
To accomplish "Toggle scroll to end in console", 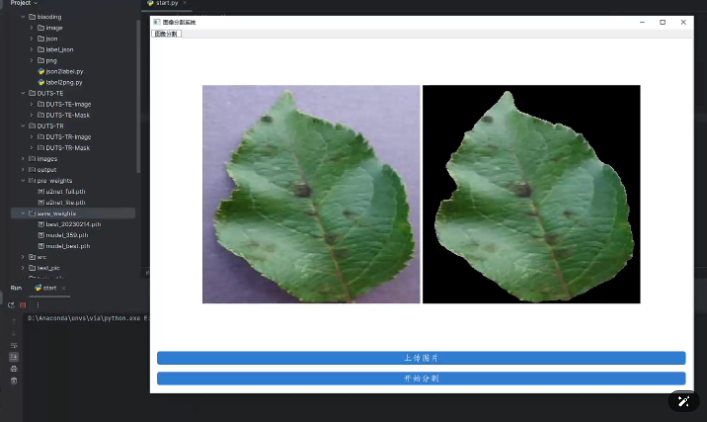I will (x=14, y=357).
